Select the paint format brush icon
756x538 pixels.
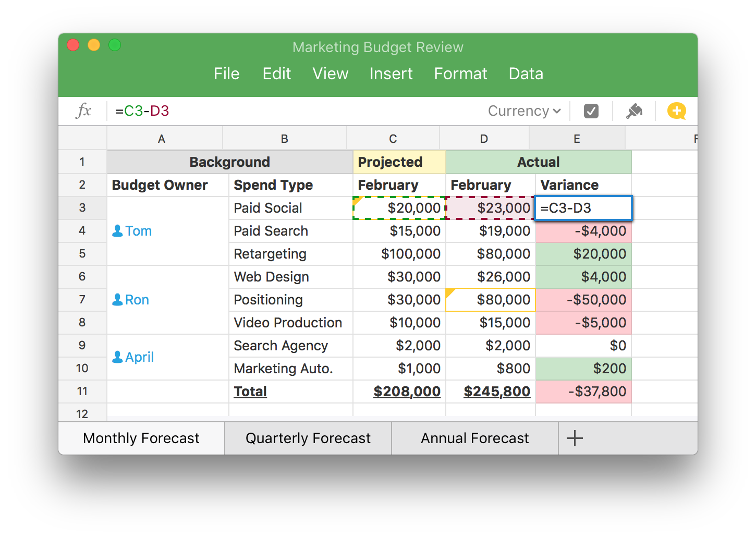634,111
